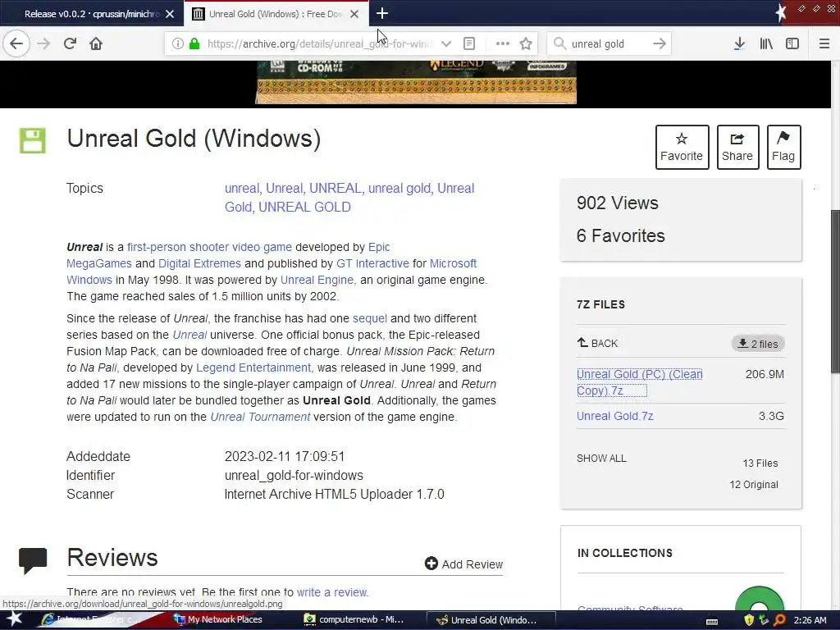Image resolution: width=840 pixels, height=630 pixels.
Task: Click the green floppy software icon
Action: 33,140
